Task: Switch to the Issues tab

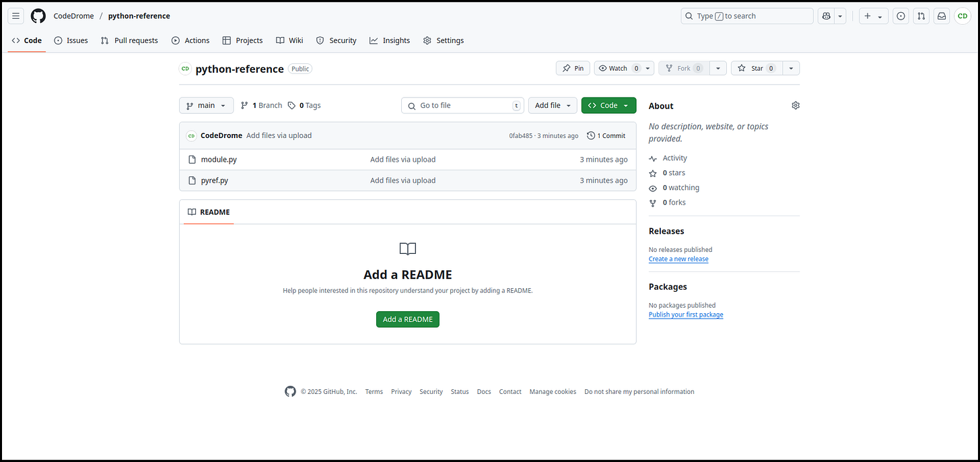Action: coord(71,40)
